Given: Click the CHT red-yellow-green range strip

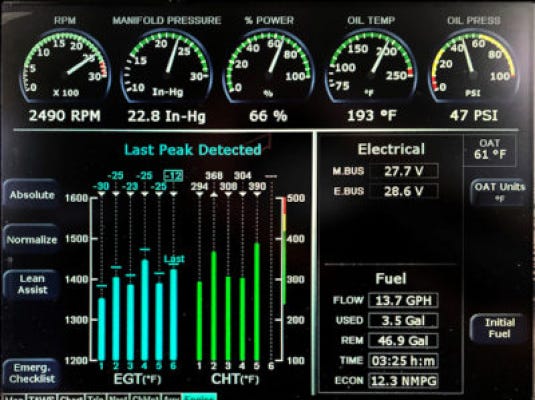Looking at the screenshot, I should (x=284, y=251).
